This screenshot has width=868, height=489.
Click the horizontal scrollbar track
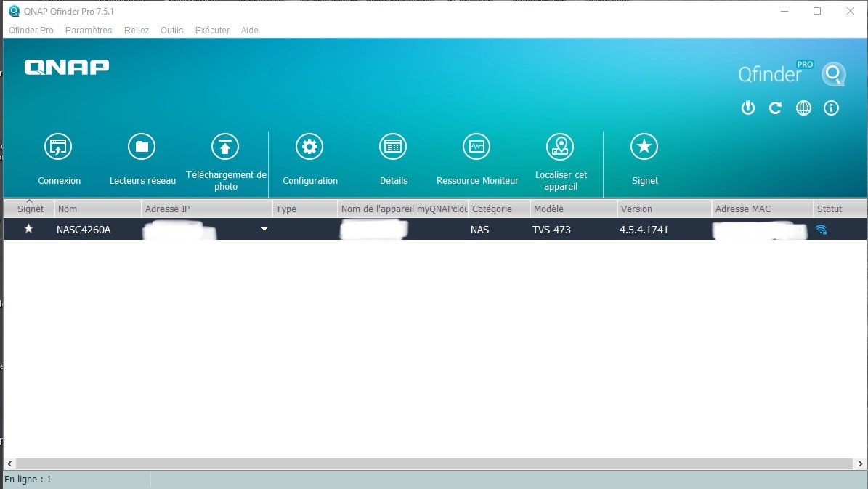pyautogui.click(x=434, y=464)
